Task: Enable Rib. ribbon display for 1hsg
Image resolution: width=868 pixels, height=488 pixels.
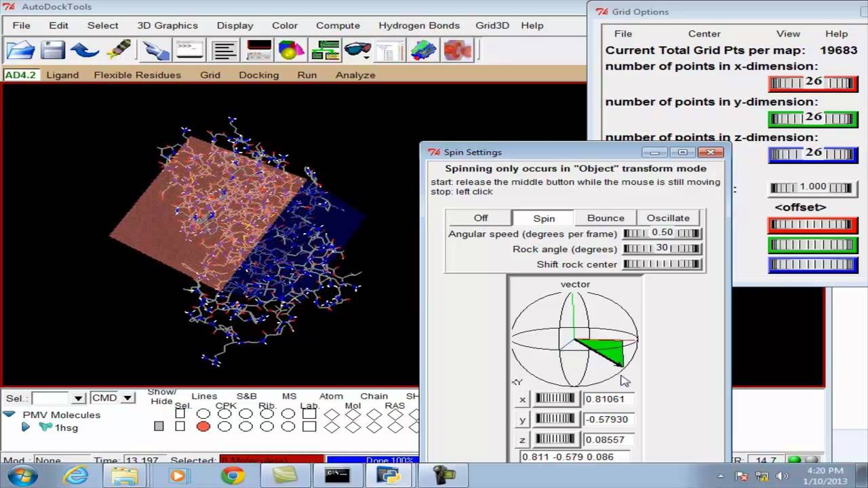Action: point(267,426)
